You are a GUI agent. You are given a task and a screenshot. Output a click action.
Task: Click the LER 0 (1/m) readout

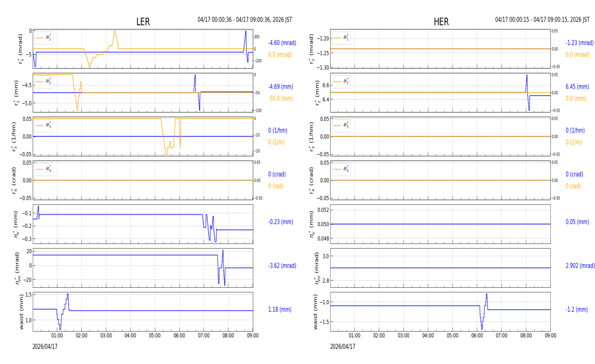click(276, 142)
